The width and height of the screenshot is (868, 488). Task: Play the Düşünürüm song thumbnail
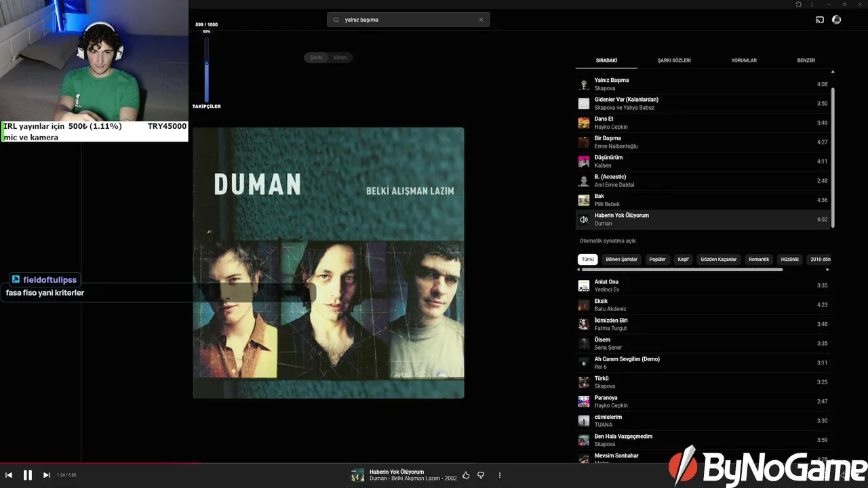pyautogui.click(x=584, y=161)
